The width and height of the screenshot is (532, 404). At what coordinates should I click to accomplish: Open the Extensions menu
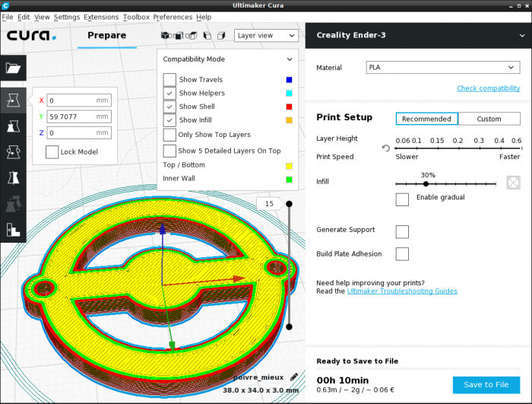(x=101, y=17)
